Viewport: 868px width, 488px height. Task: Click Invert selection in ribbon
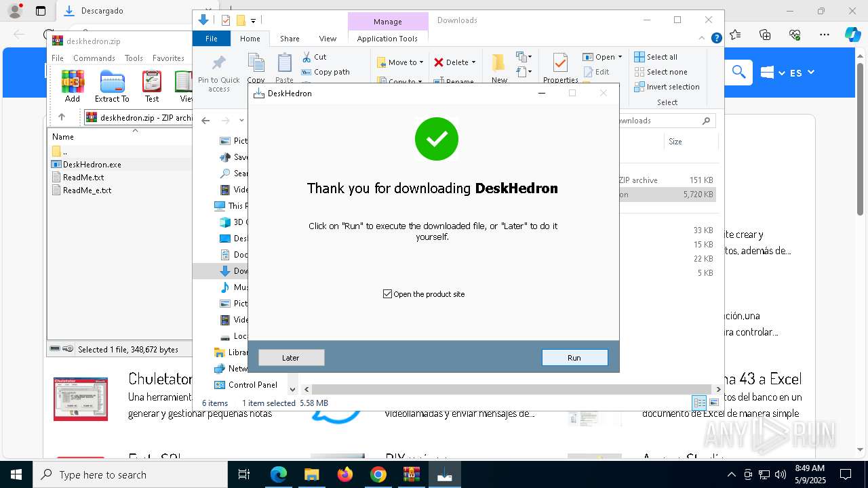[x=667, y=87]
